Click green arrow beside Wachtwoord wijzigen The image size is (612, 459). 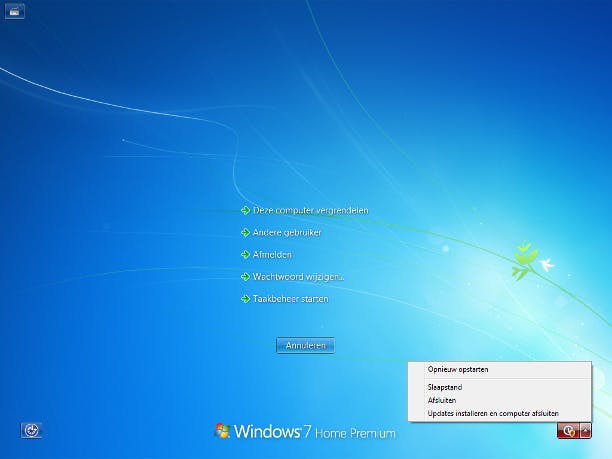245,277
